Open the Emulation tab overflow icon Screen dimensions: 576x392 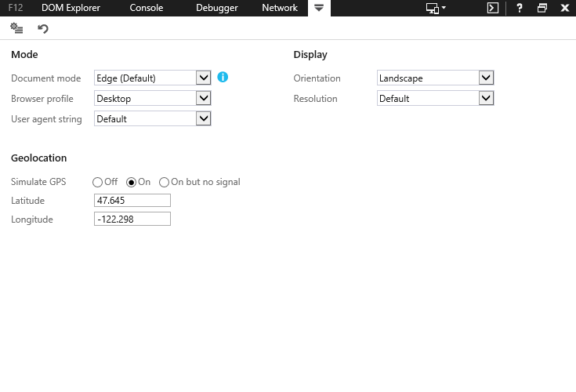(x=318, y=8)
